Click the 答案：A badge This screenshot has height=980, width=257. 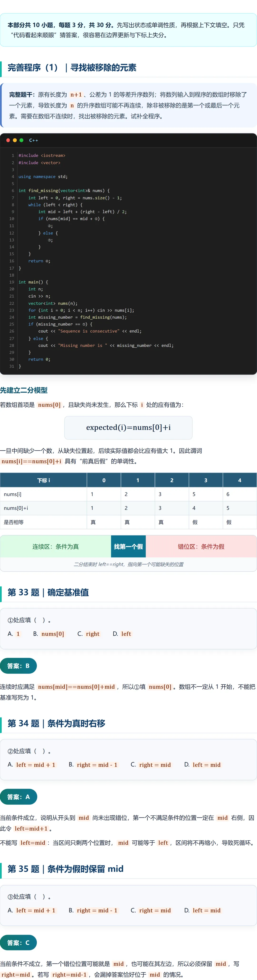[18, 797]
